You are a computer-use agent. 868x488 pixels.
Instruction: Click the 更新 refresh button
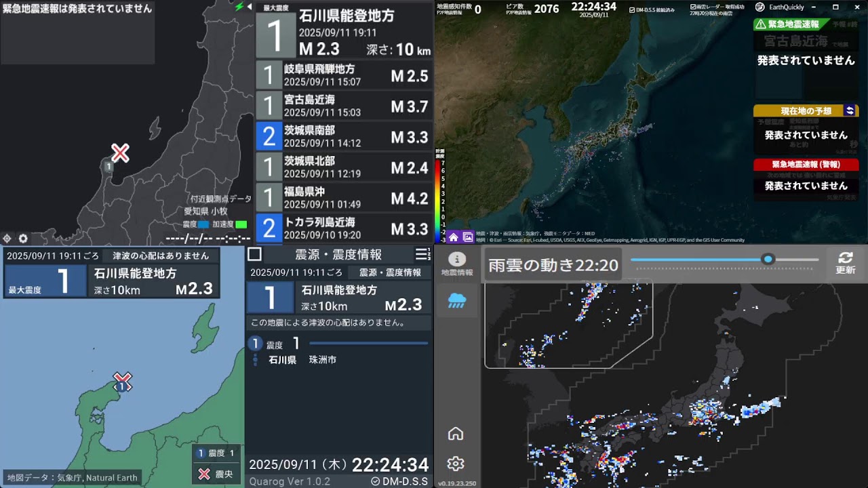click(845, 263)
